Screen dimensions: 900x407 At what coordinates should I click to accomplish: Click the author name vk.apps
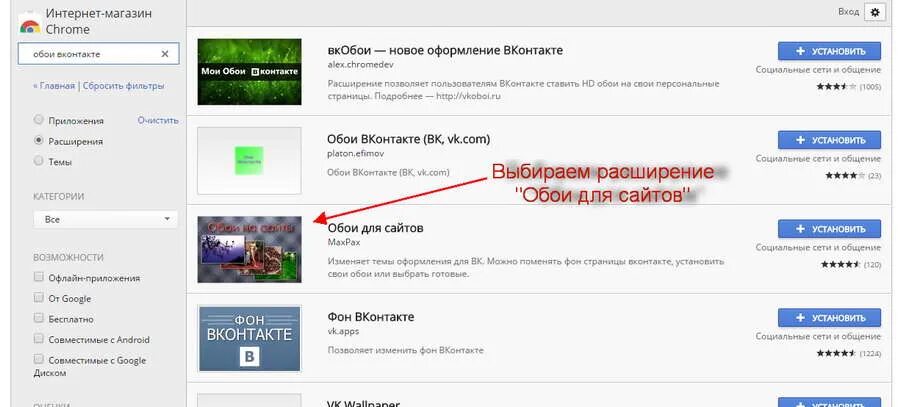pos(343,331)
